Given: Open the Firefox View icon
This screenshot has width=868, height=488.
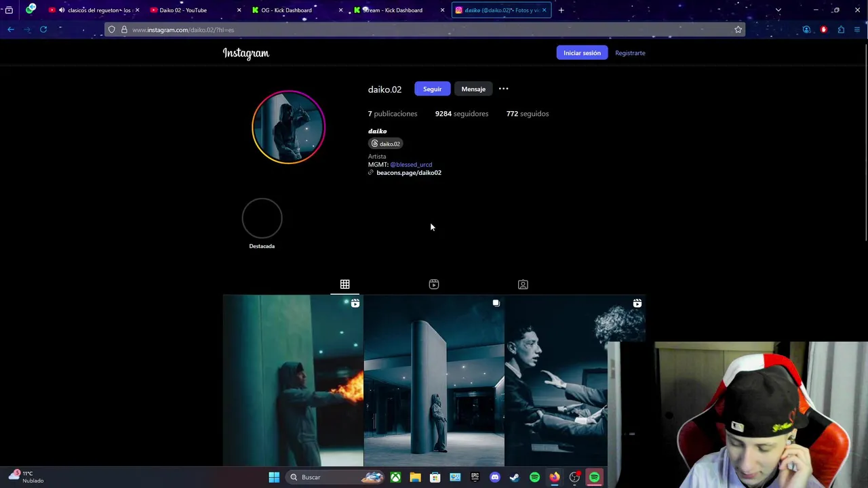Looking at the screenshot, I should (9, 10).
